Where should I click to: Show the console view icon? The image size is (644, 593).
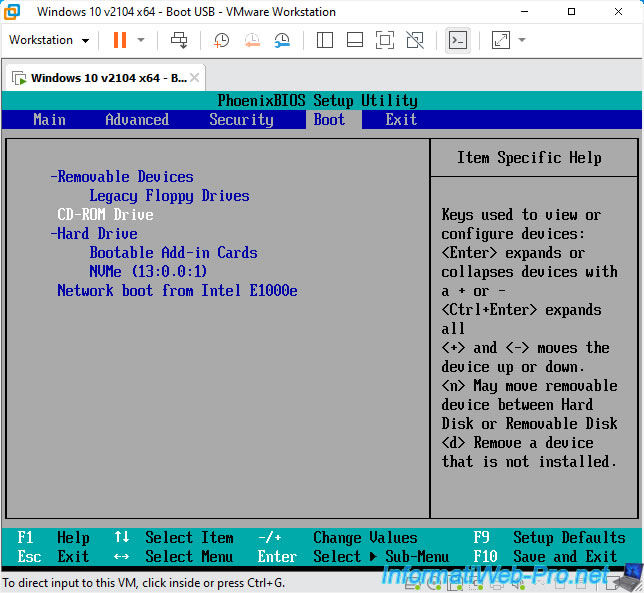pos(457,40)
